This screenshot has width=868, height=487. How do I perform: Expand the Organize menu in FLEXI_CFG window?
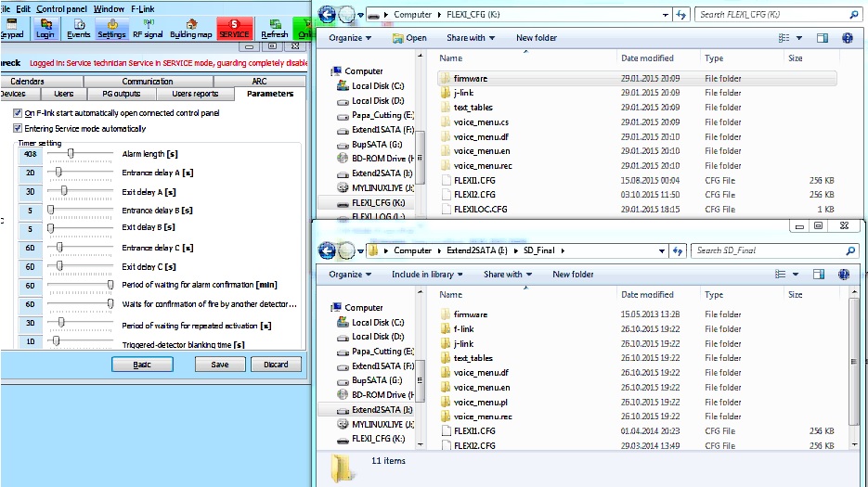click(x=350, y=38)
